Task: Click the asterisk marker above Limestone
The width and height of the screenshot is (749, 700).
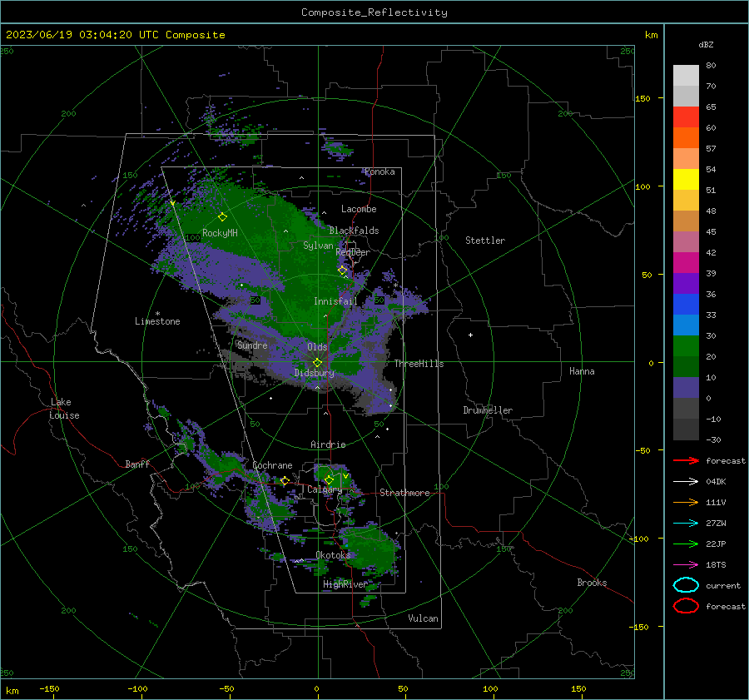Action: (x=157, y=314)
